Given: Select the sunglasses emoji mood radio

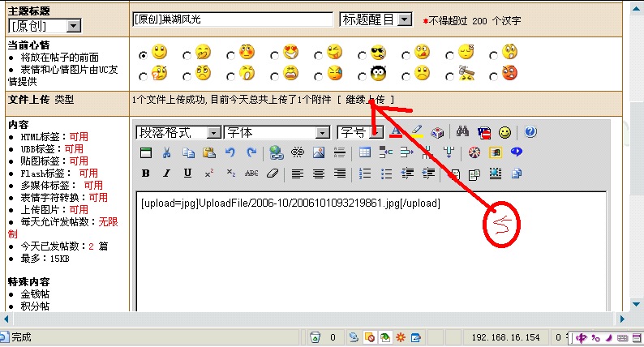Looking at the screenshot, I should pos(363,54).
